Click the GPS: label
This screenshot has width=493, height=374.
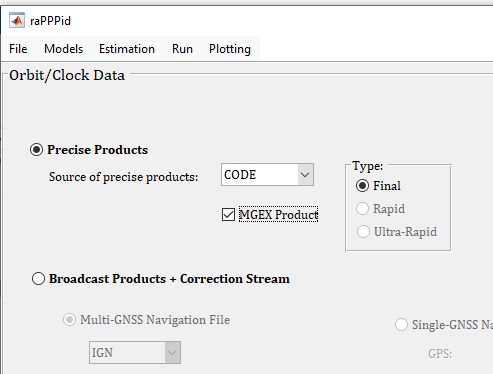coord(440,353)
